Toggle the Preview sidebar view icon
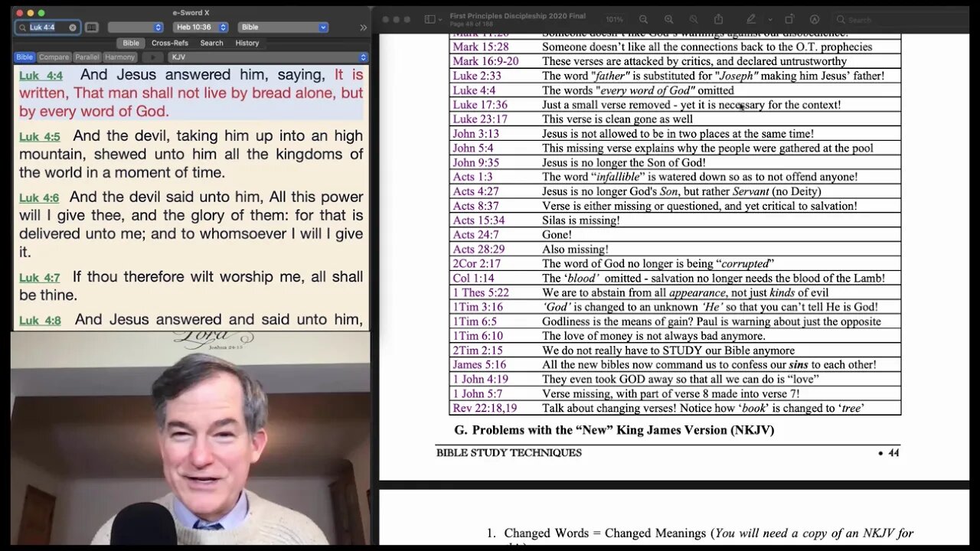The height and width of the screenshot is (551, 980). (430, 19)
